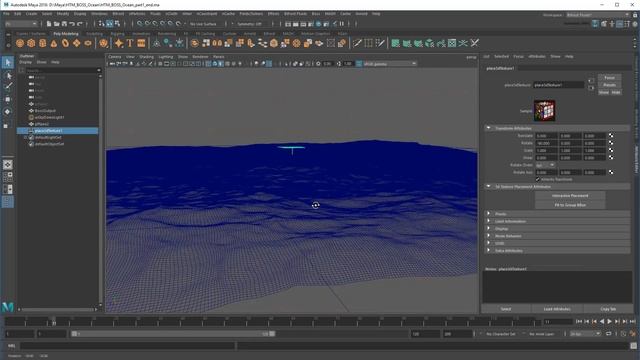640x360 pixels.
Task: Click the Copy Tab button
Action: coord(608,309)
